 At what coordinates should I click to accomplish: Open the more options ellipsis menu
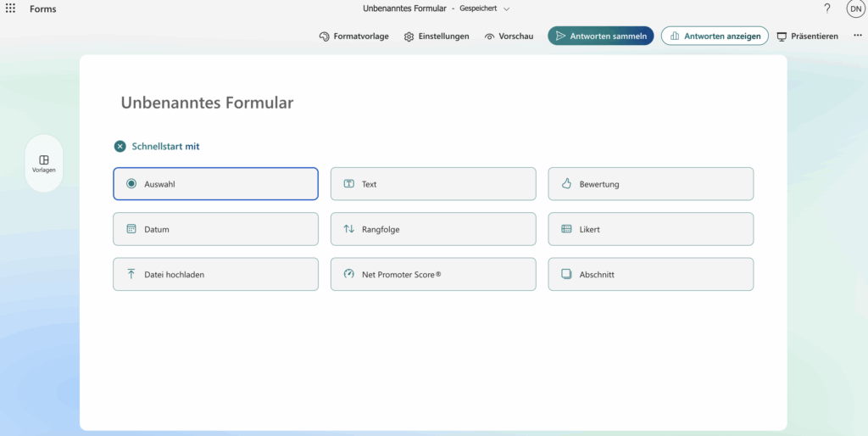point(858,36)
